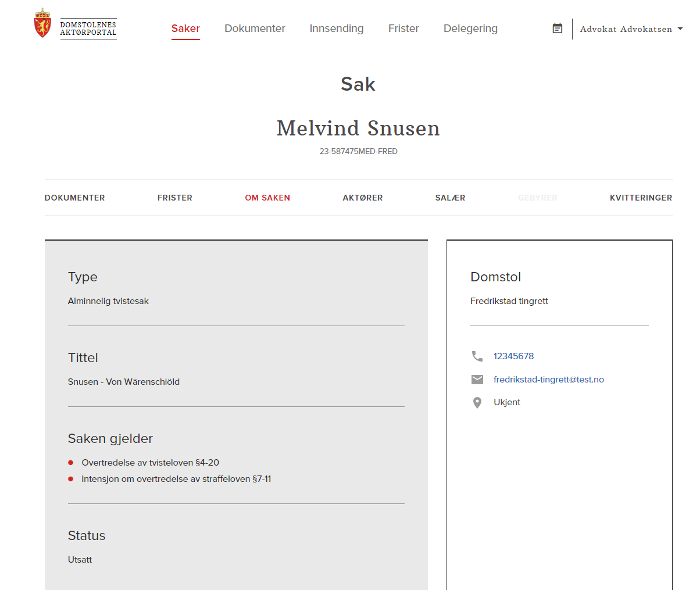Open the SALÆR tab

pos(450,198)
